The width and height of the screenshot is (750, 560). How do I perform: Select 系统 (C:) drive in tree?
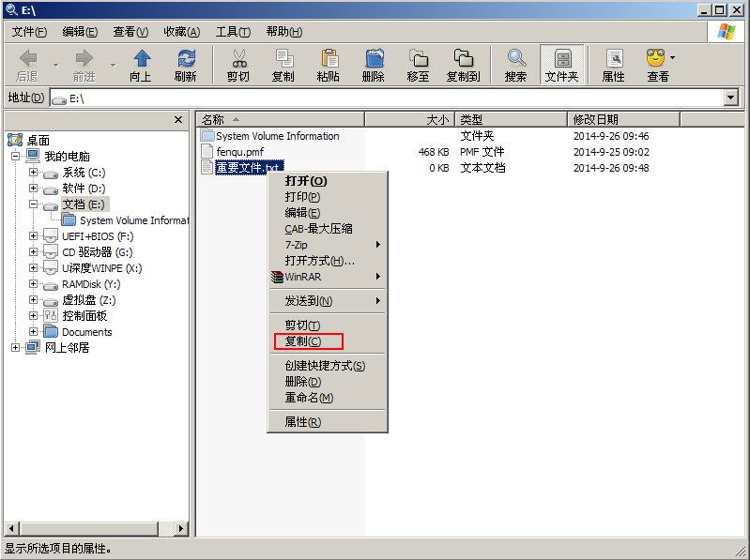click(84, 173)
